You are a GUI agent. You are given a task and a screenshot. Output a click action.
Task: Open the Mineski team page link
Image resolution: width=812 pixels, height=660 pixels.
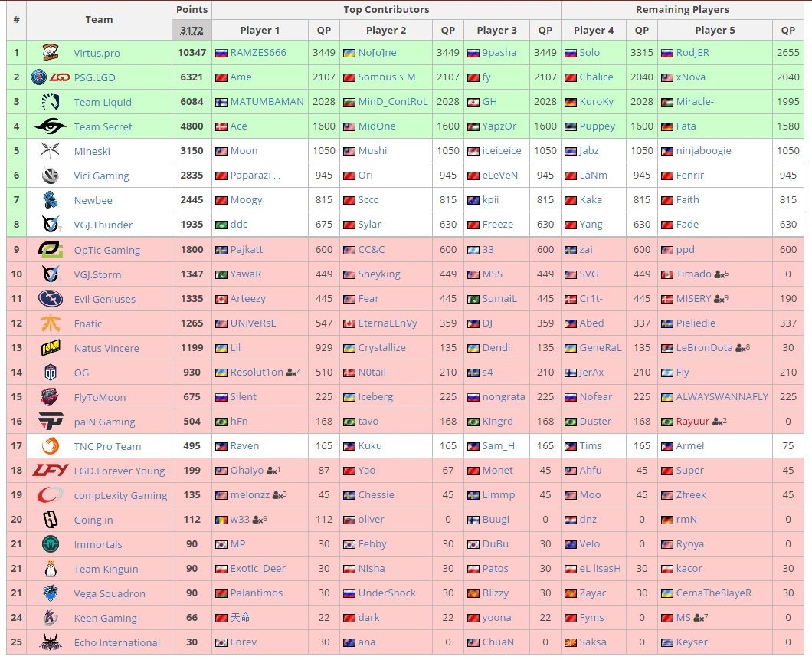point(92,151)
